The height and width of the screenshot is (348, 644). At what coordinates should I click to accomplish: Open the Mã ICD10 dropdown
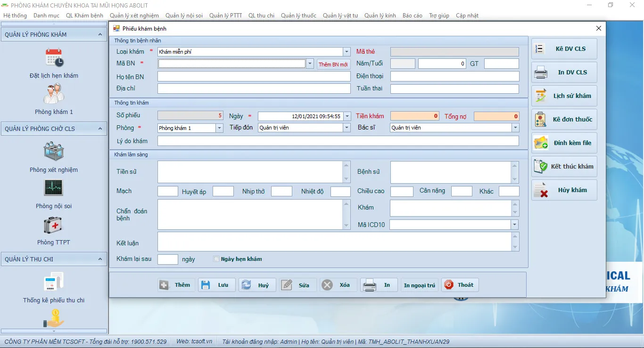click(514, 225)
